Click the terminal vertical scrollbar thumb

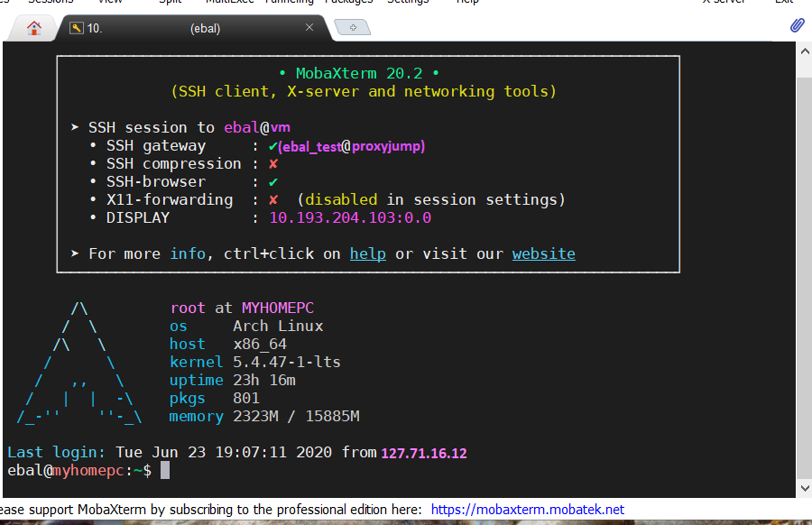click(x=804, y=271)
